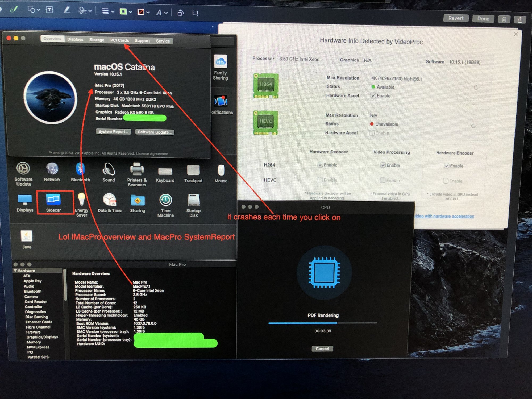Select the Crop tool
The image size is (532, 399).
tap(195, 13)
